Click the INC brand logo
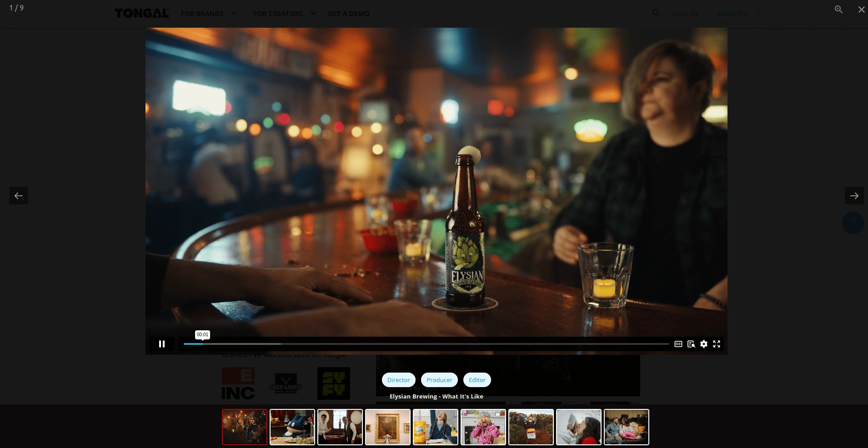The width and height of the screenshot is (868, 448). [x=238, y=383]
